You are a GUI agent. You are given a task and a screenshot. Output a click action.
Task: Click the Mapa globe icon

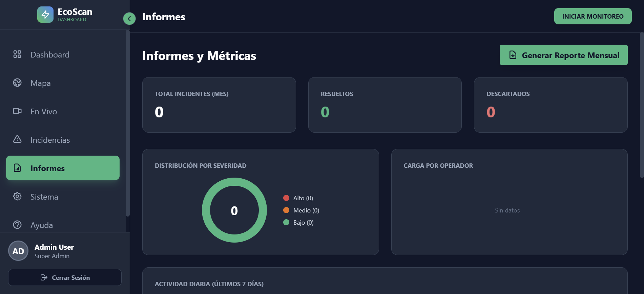[x=17, y=83]
